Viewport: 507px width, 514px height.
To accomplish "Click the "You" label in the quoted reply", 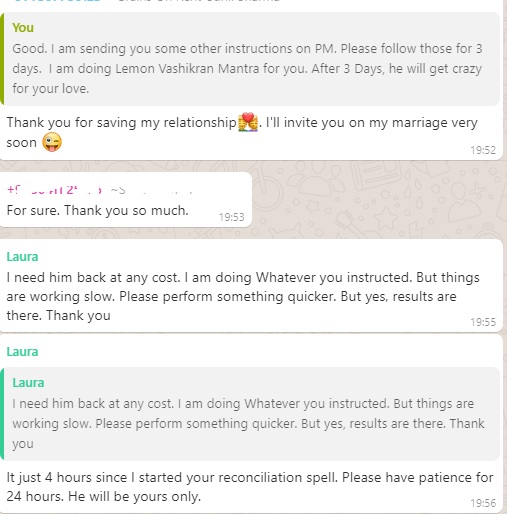I will tap(23, 28).
